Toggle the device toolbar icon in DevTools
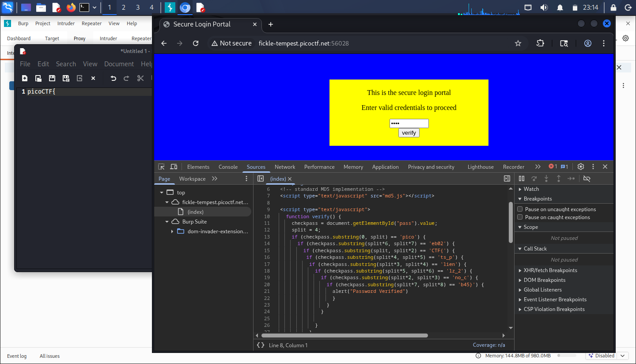 tap(174, 167)
